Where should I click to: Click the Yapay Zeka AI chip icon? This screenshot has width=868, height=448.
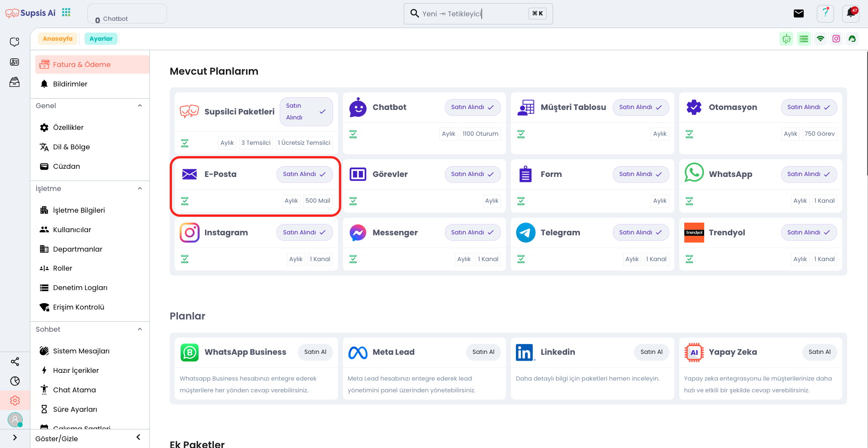[694, 353]
